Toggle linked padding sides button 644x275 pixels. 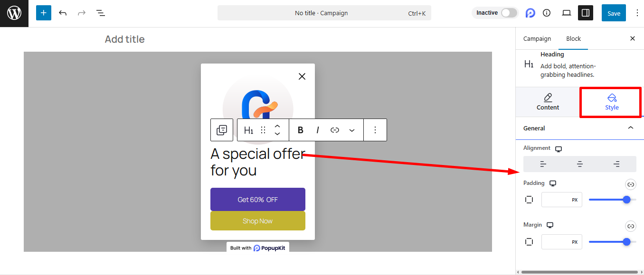pos(630,184)
